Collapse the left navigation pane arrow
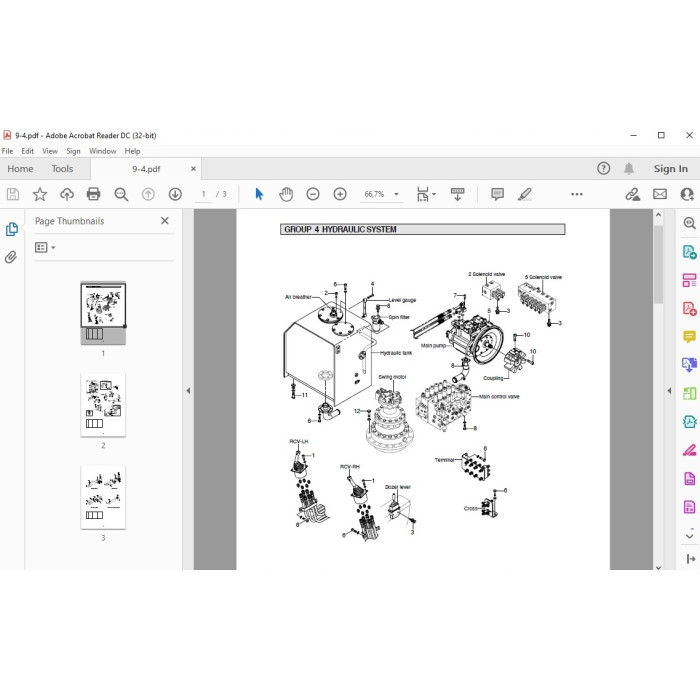 tap(188, 391)
